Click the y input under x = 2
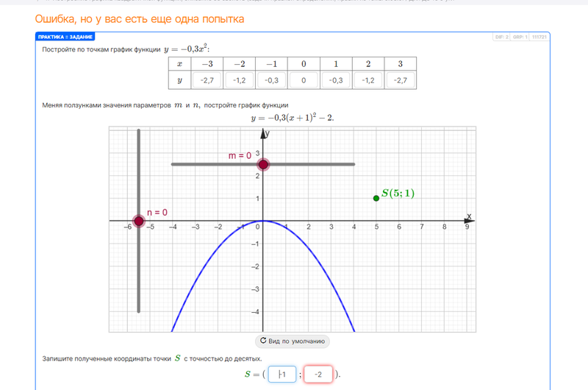 click(368, 80)
